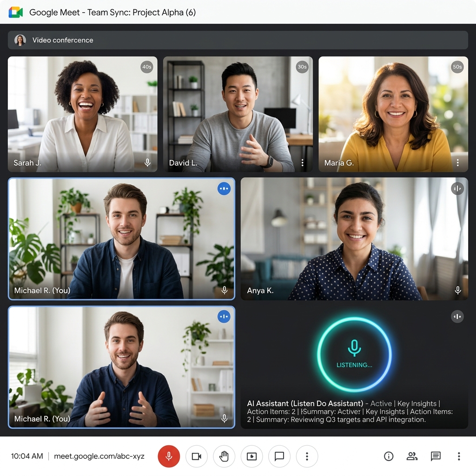Raise hand using the hand icon
Screen dimensions: 476x476
click(224, 456)
